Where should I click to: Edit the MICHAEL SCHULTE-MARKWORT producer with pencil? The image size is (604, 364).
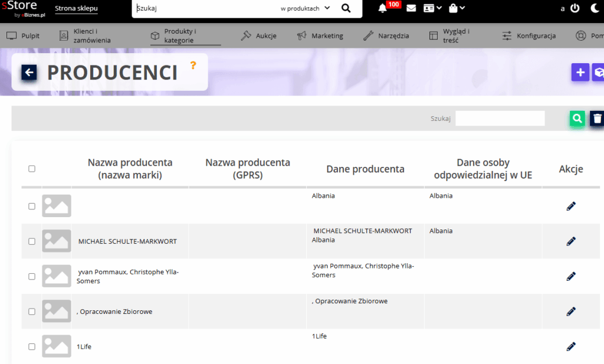pyautogui.click(x=570, y=241)
